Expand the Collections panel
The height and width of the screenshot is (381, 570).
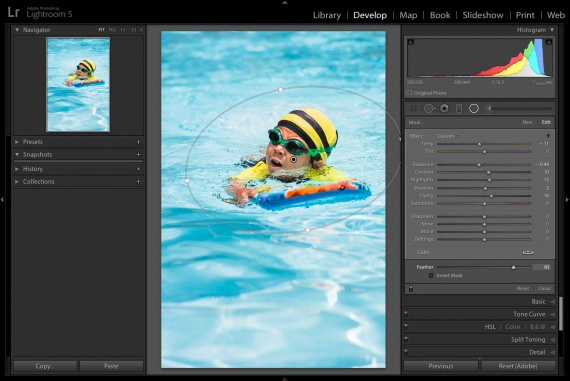click(17, 181)
